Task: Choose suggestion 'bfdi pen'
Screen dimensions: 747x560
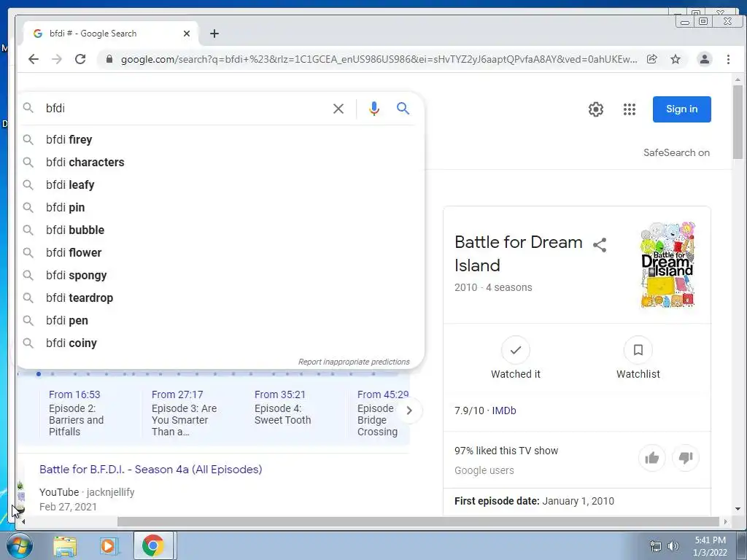Action: coord(220,321)
